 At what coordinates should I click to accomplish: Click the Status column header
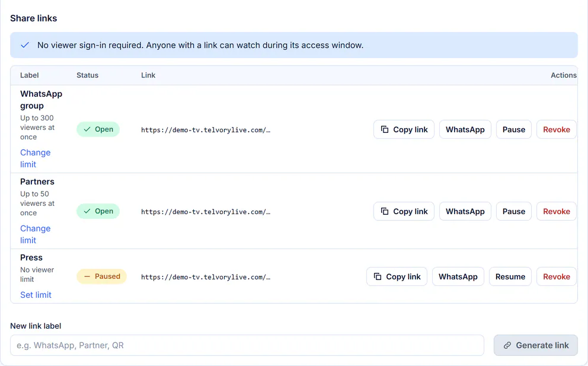point(87,75)
